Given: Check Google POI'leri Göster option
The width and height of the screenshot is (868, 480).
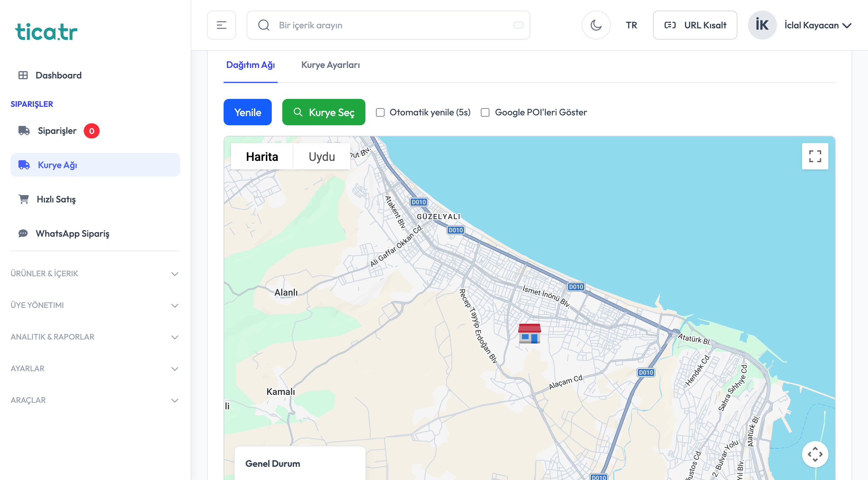Looking at the screenshot, I should click(x=485, y=112).
